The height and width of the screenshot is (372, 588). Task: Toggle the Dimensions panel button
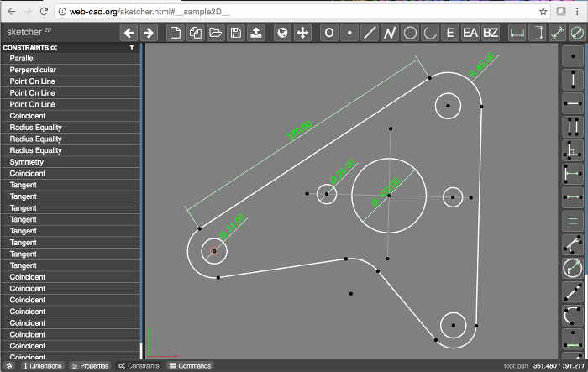coord(43,366)
